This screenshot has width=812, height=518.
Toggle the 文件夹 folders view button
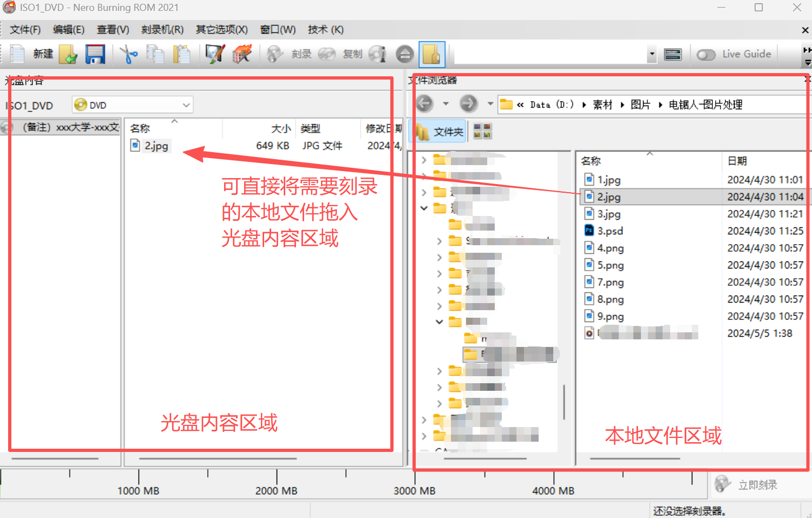click(440, 132)
